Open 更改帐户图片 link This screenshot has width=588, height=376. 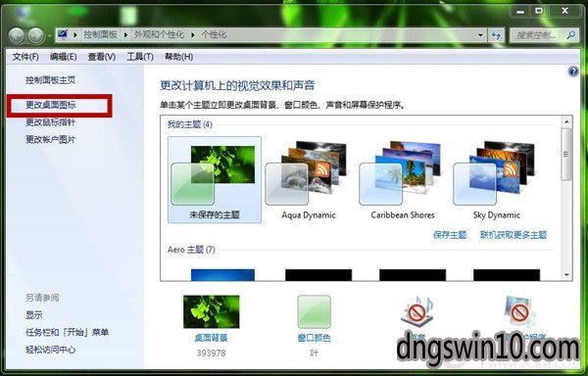[x=50, y=139]
